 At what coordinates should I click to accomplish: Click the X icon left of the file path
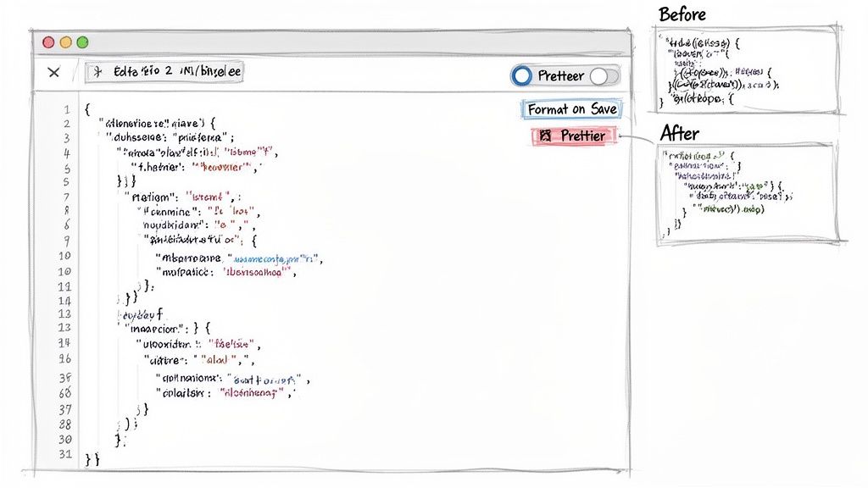(53, 73)
